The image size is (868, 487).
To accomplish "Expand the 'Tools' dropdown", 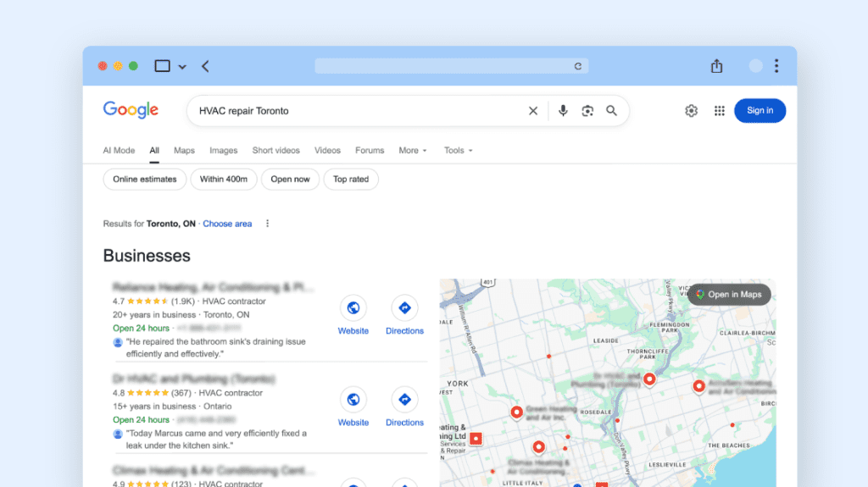I will 459,151.
